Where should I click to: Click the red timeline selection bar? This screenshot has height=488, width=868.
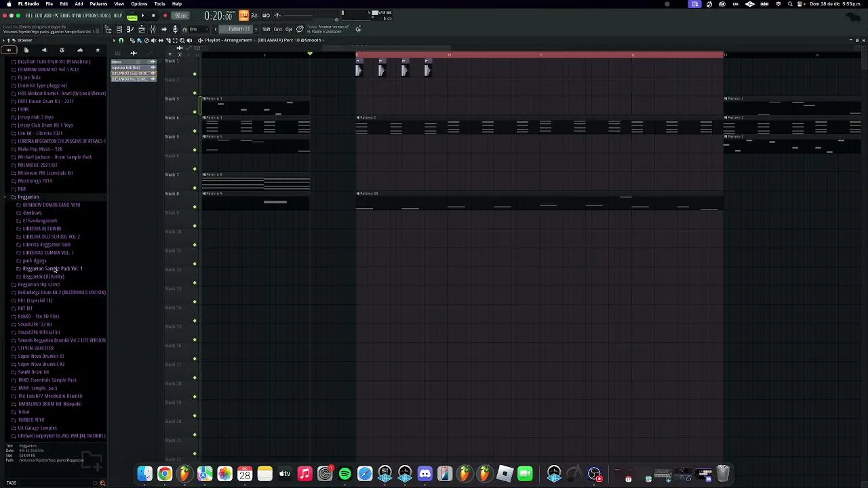[540, 55]
